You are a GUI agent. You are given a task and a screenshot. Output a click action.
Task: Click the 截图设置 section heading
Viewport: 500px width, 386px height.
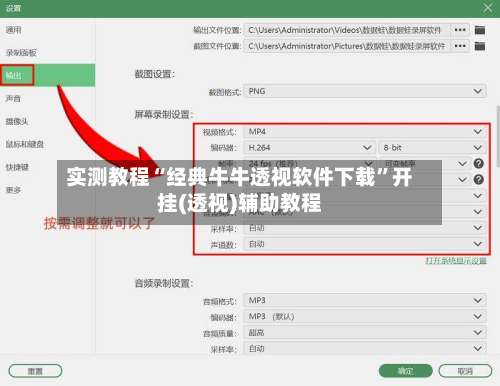click(155, 74)
